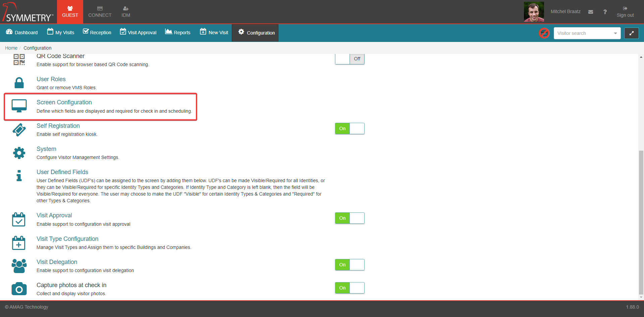Open Visit Approval configuration link
644x317 pixels.
[x=54, y=215]
